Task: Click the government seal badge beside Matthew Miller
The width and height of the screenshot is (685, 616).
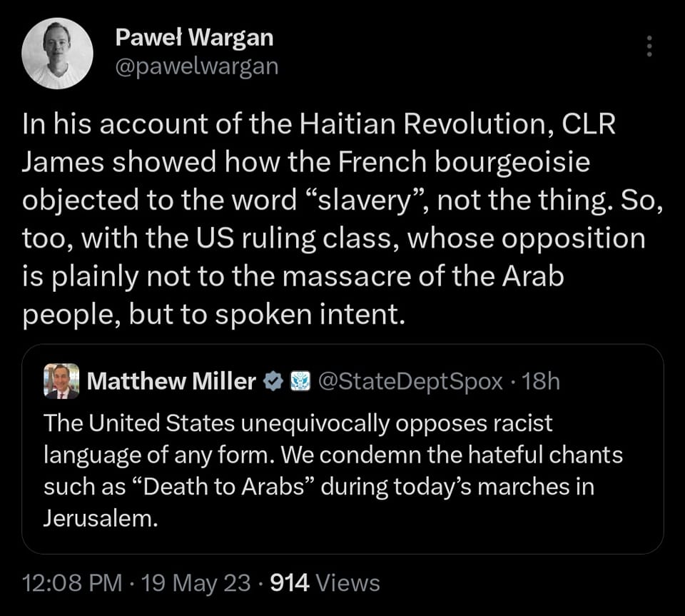Action: click(299, 382)
